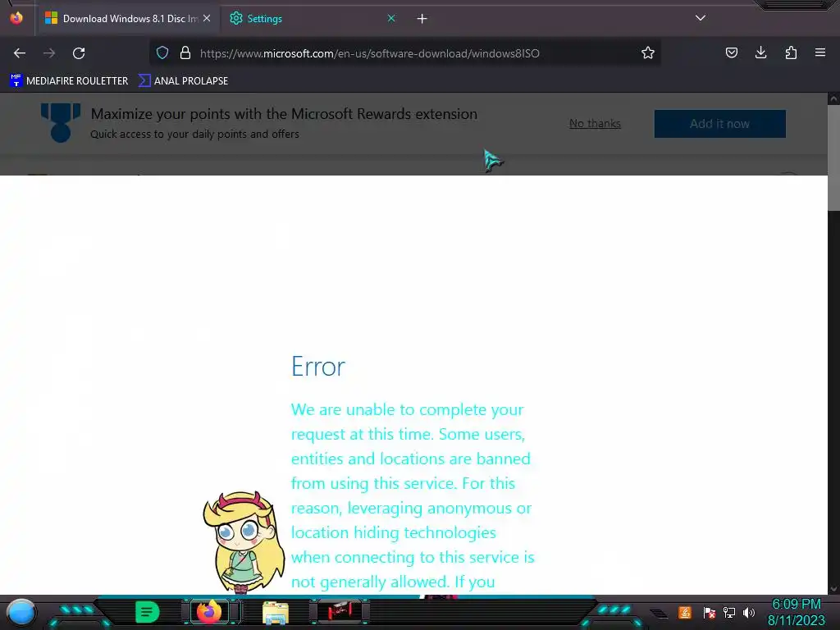Click No thanks on Rewards banner

[x=595, y=124]
